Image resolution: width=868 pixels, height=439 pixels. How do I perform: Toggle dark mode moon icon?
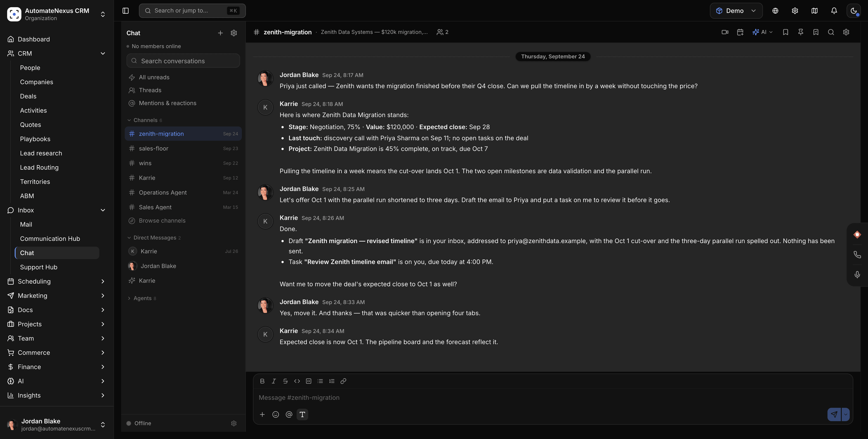854,11
